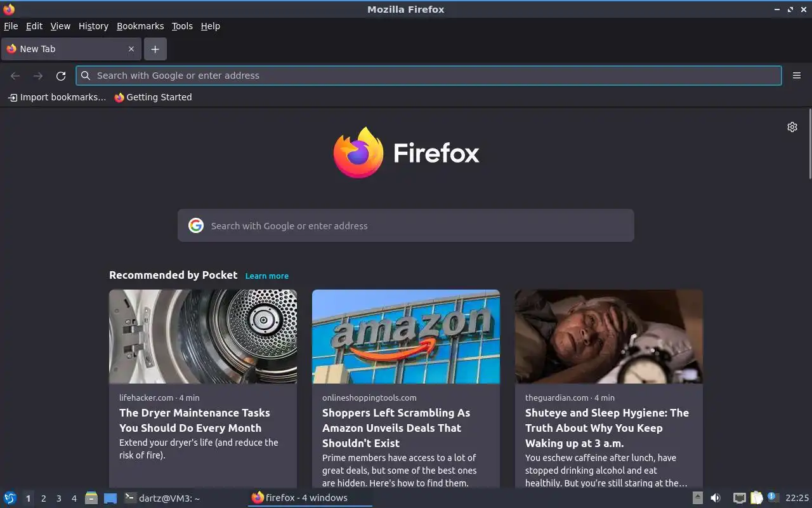The image size is (812, 508).
Task: Click the lifehacker.com source text
Action: point(146,398)
